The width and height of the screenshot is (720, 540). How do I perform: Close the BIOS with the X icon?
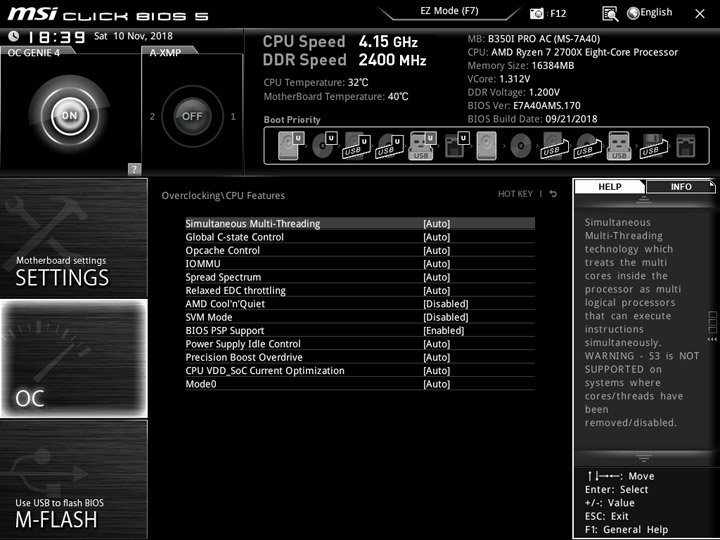point(700,14)
